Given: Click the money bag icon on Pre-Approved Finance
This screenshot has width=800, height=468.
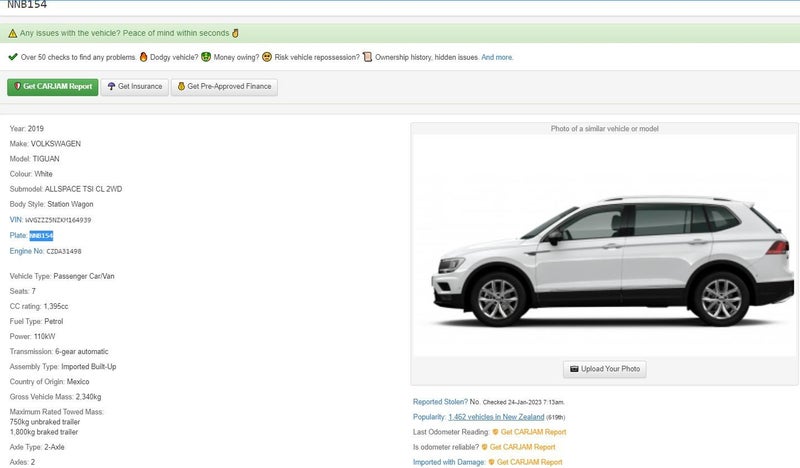Looking at the screenshot, I should tap(181, 86).
